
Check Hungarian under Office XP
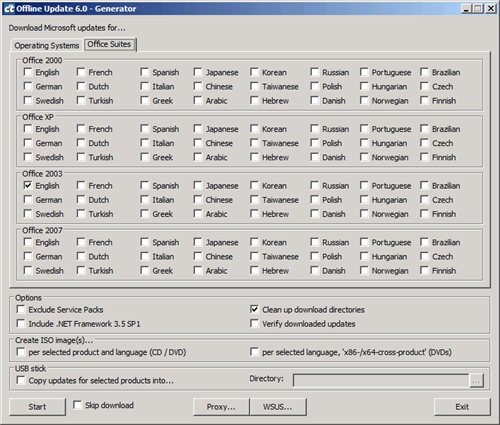point(364,143)
